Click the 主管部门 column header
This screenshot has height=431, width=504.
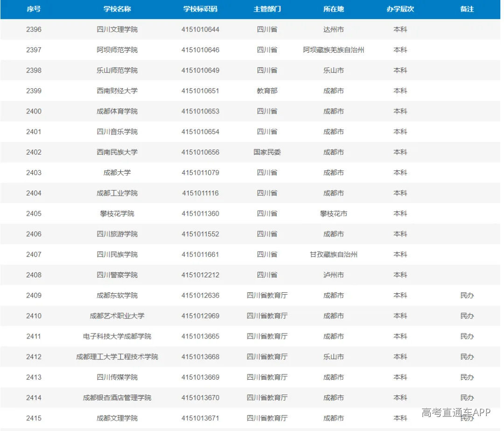pos(267,9)
